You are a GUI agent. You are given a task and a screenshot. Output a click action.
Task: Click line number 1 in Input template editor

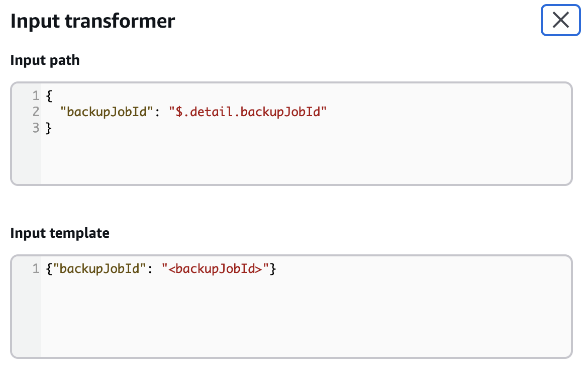pyautogui.click(x=35, y=268)
